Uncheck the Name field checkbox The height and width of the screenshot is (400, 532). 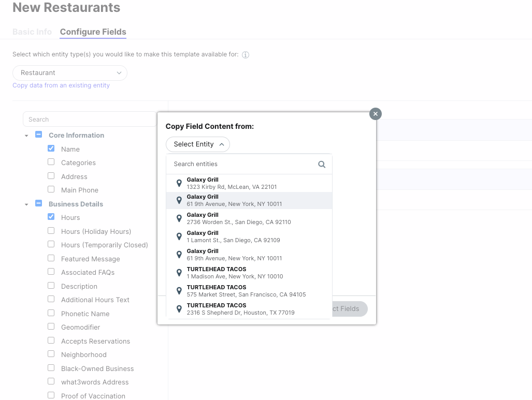(51, 149)
